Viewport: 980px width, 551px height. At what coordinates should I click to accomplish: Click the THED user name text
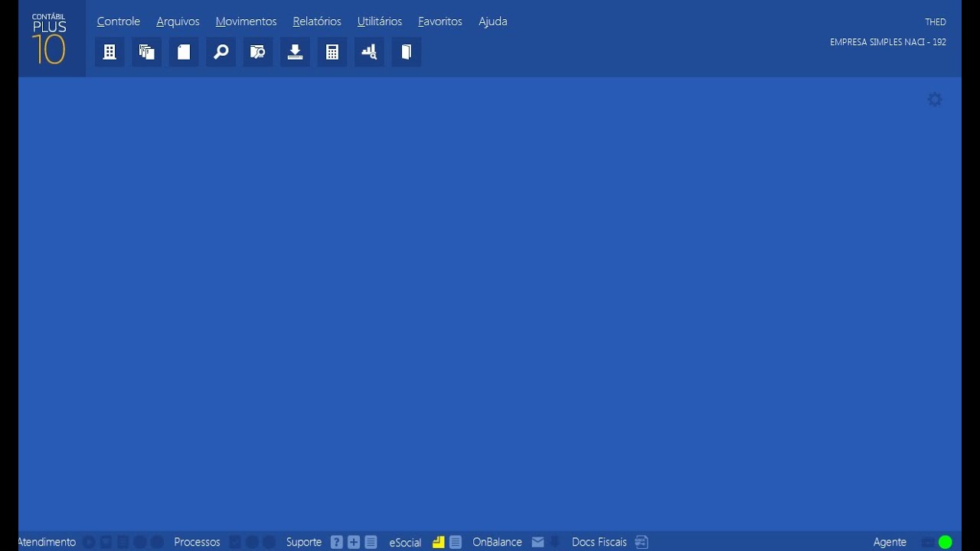tap(936, 22)
